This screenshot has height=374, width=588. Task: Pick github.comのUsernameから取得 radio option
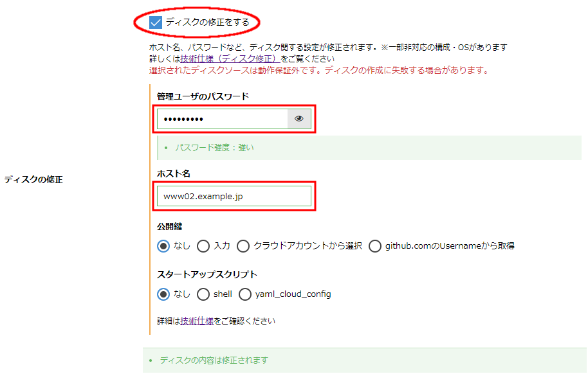(x=375, y=245)
